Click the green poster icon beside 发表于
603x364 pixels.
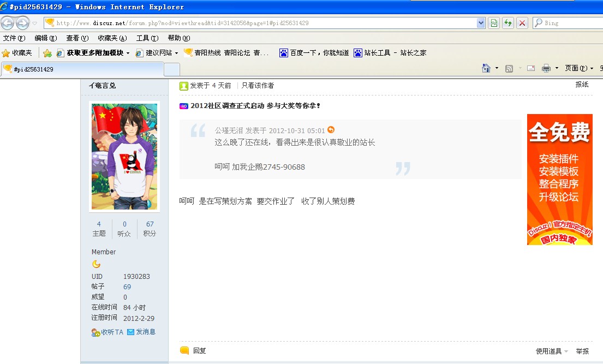pos(184,86)
